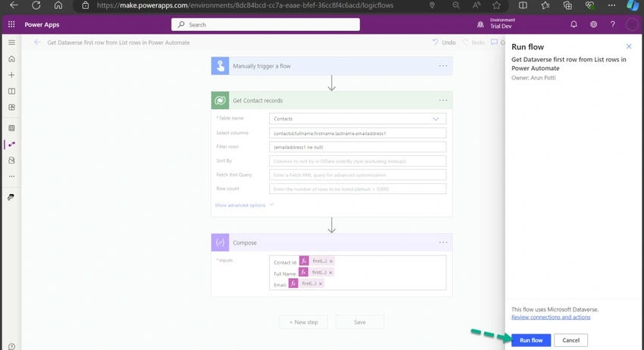Collapse the Get Contact records step header
The width and height of the screenshot is (644, 350).
click(x=332, y=100)
